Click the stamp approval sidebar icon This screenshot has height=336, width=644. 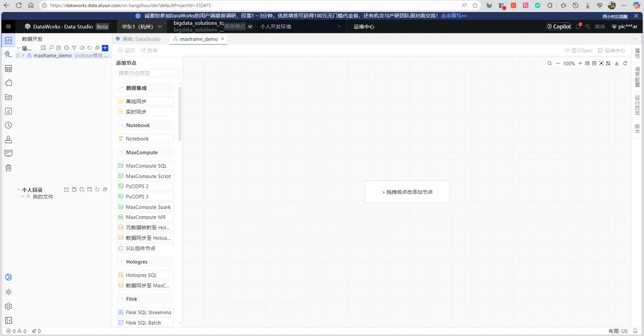(x=8, y=140)
